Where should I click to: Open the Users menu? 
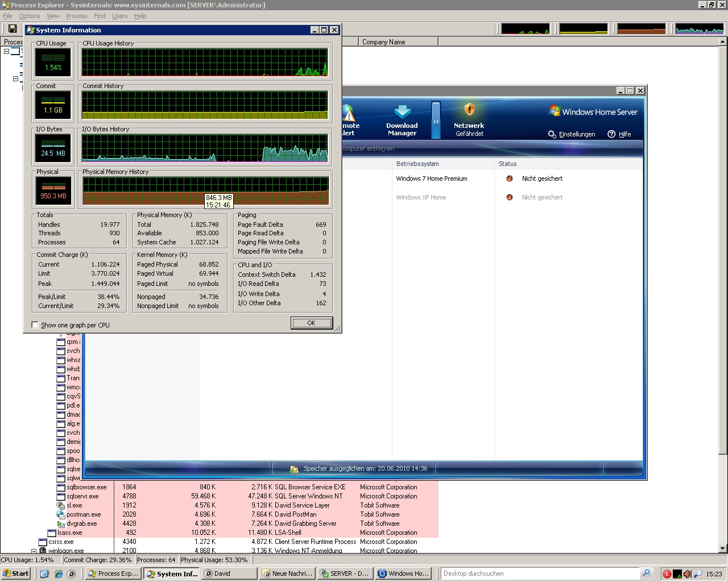point(119,16)
